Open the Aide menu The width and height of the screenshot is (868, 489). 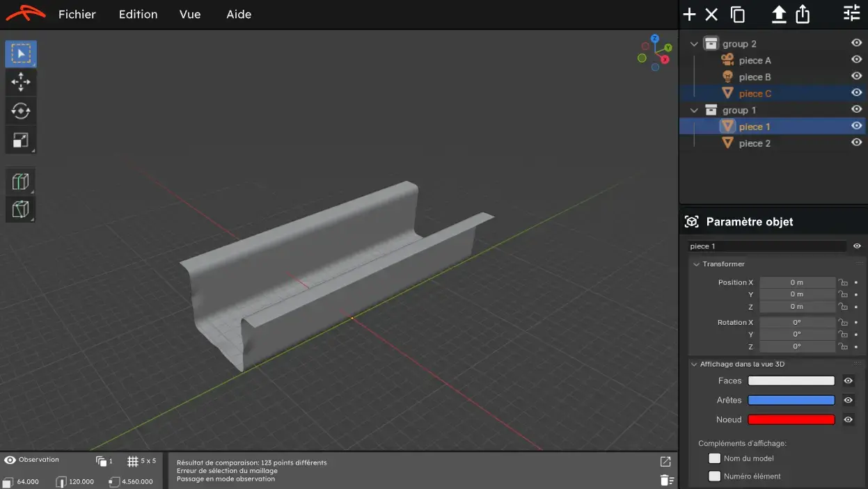pyautogui.click(x=239, y=15)
